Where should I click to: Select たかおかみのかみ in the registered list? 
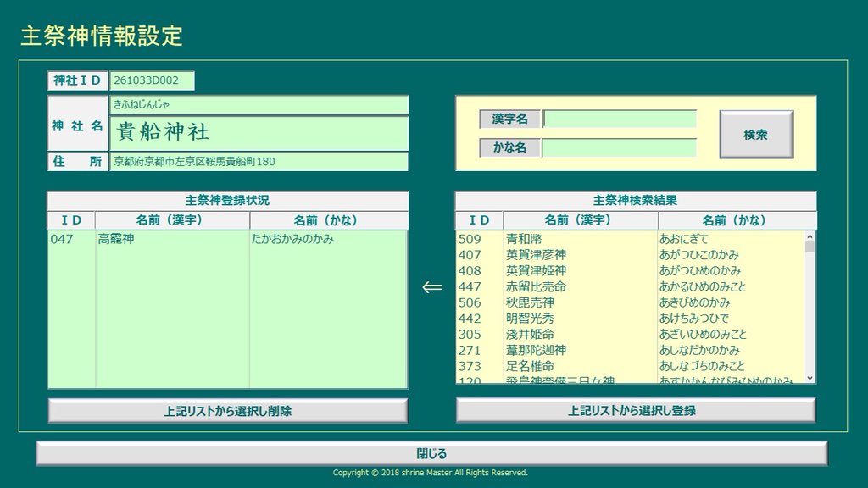click(292, 239)
